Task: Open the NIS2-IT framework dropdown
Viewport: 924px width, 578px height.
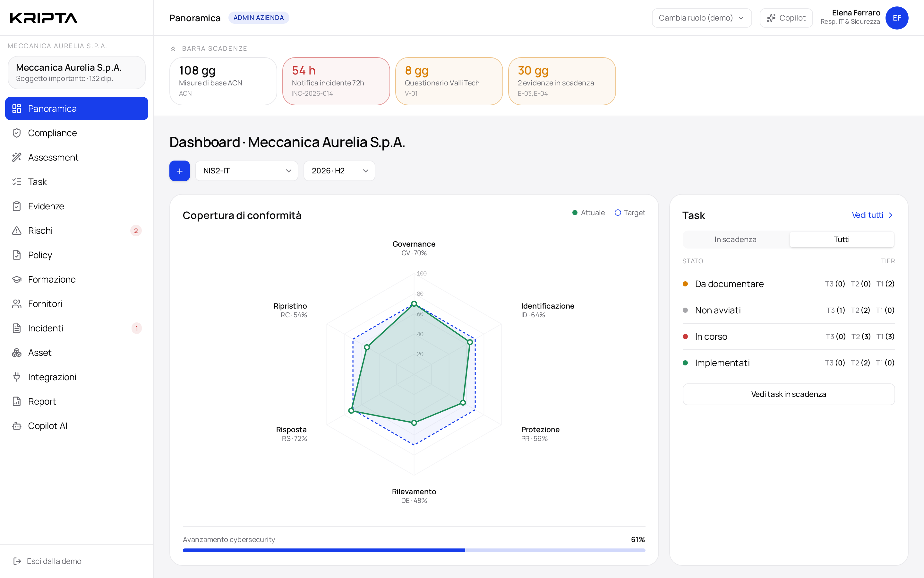Action: (x=247, y=171)
